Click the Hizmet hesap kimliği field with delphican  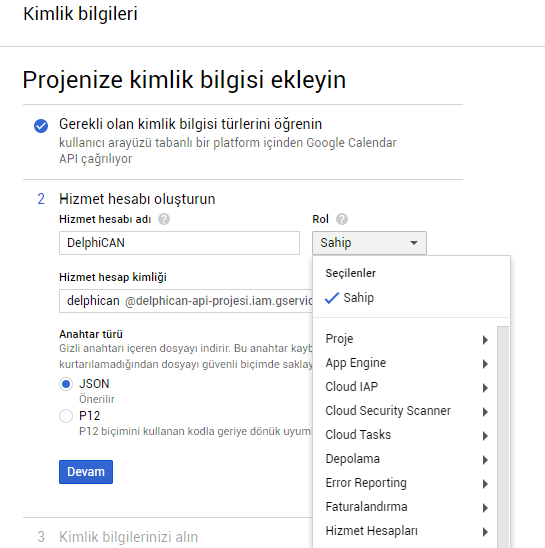pyautogui.click(x=186, y=301)
